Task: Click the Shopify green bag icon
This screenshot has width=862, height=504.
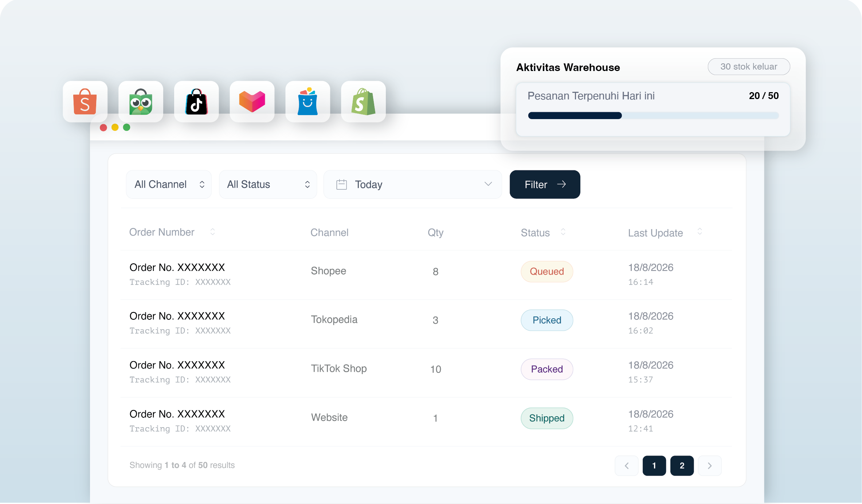Action: coord(363,102)
